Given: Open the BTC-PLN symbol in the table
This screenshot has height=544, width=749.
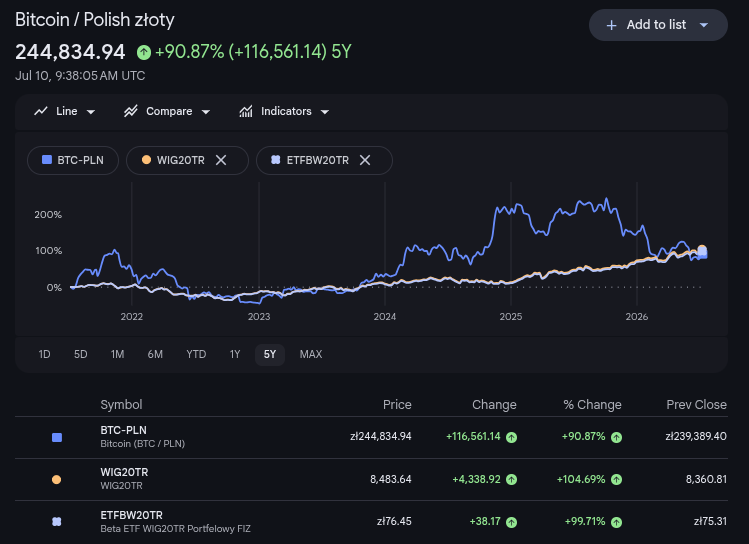Looking at the screenshot, I should [123, 430].
